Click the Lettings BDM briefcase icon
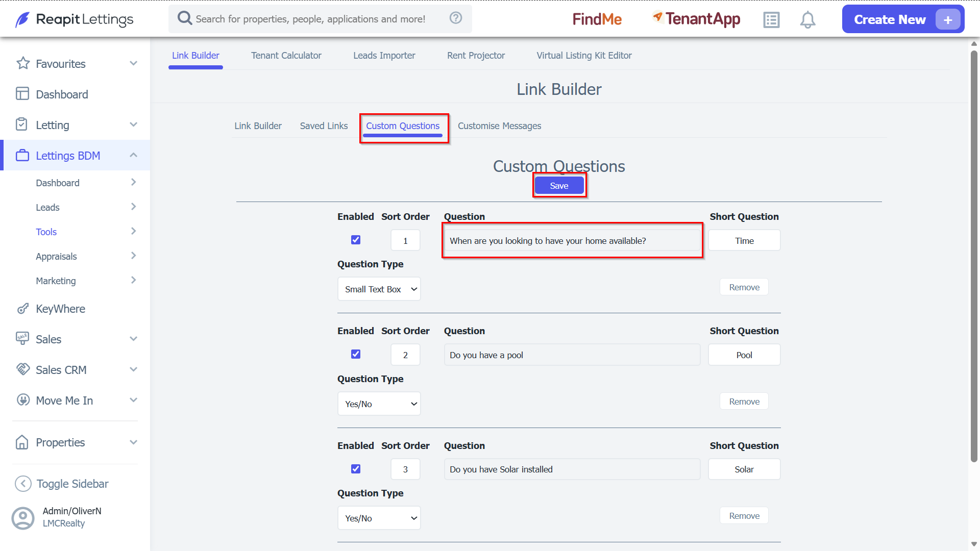The width and height of the screenshot is (980, 551). 22,155
